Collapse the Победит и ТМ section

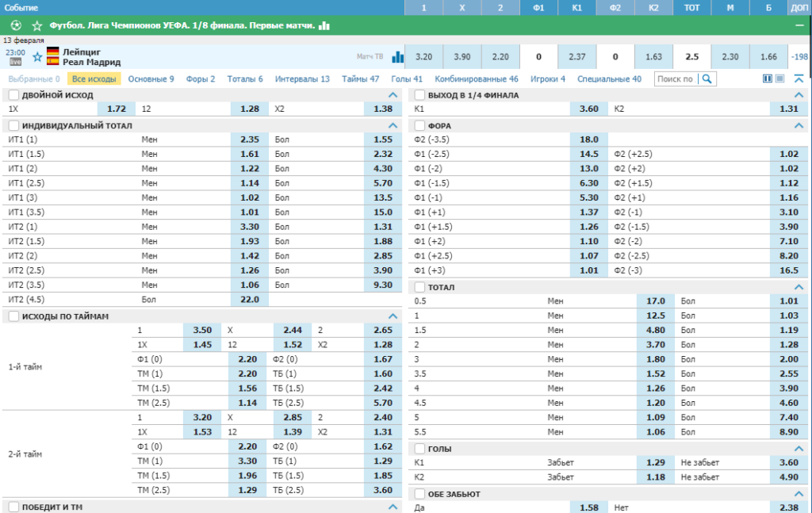coord(393,507)
